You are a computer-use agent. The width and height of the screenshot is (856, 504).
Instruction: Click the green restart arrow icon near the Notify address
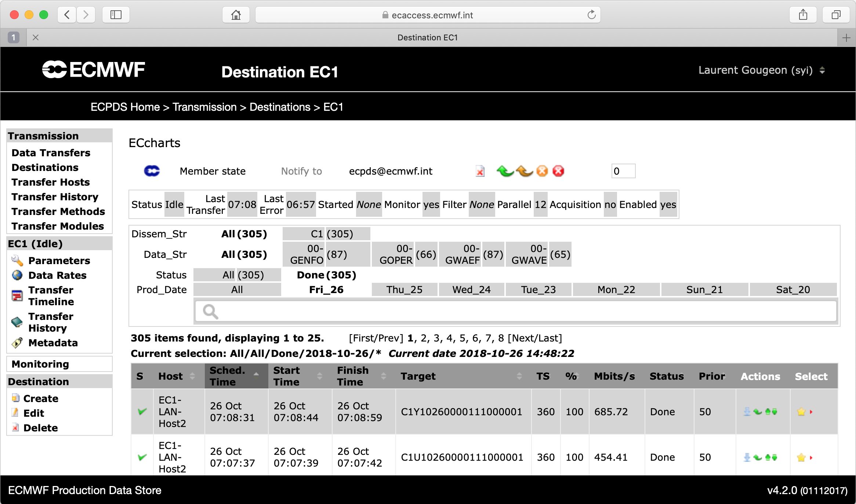point(505,171)
